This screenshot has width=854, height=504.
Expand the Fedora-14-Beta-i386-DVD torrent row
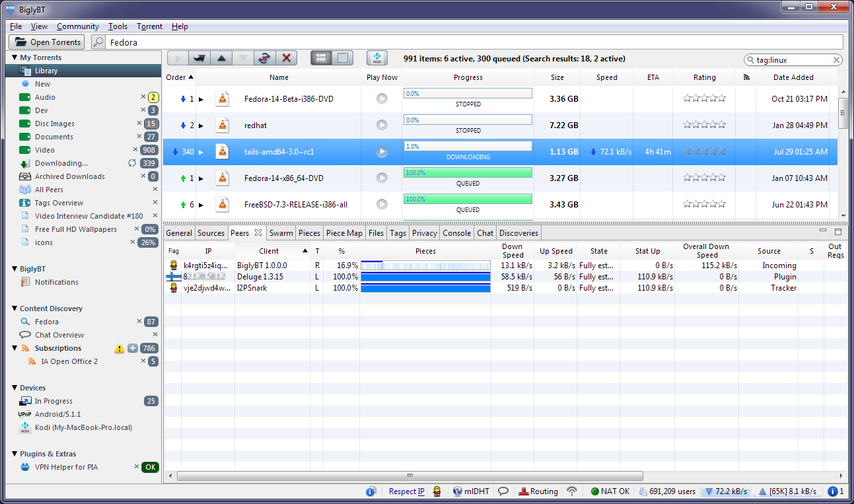coord(201,99)
